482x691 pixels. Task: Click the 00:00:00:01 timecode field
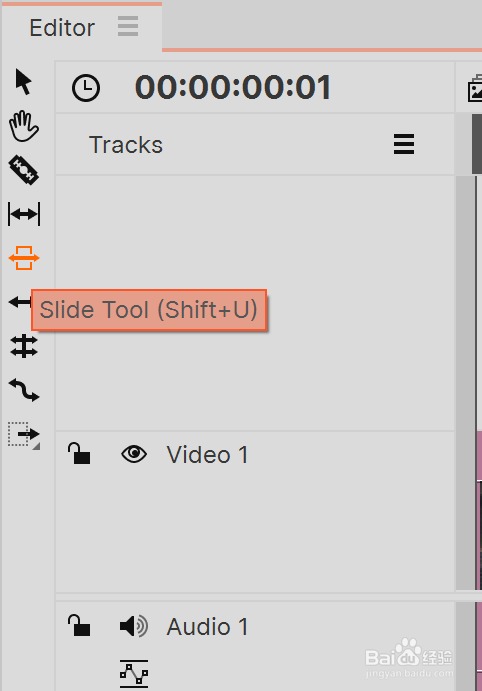tap(233, 87)
